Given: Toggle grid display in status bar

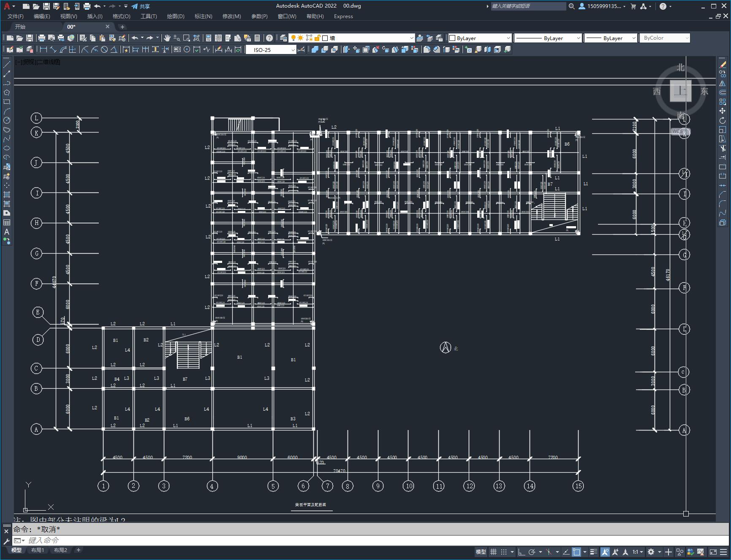Looking at the screenshot, I should (493, 552).
